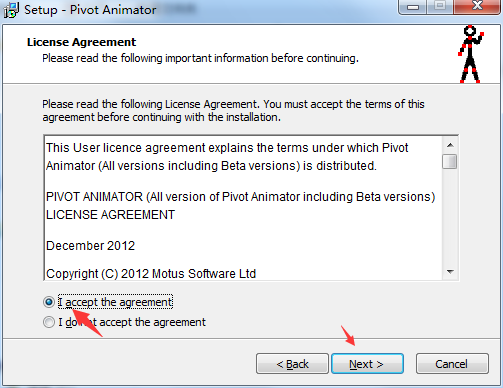Close the Pivot Animator setup window
Screen dimensions: 503x388
tap(477, 6)
